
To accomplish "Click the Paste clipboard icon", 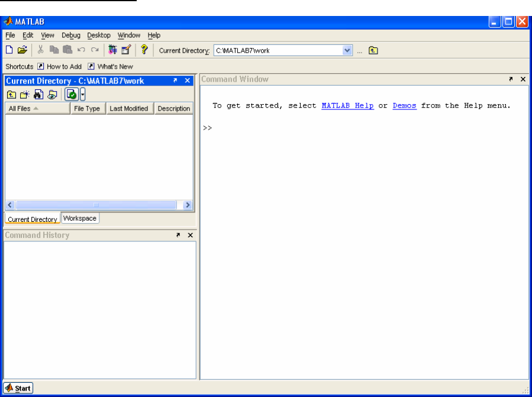I will click(67, 50).
